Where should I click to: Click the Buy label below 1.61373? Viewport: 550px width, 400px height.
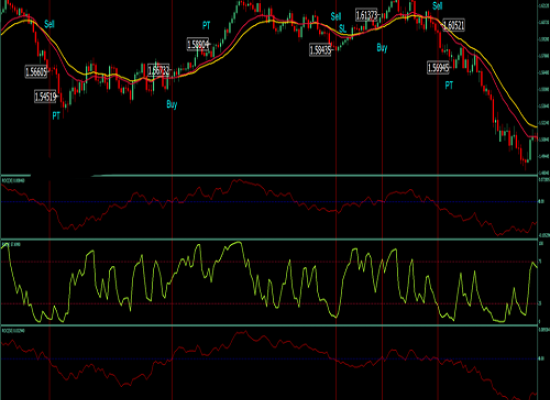(x=382, y=48)
